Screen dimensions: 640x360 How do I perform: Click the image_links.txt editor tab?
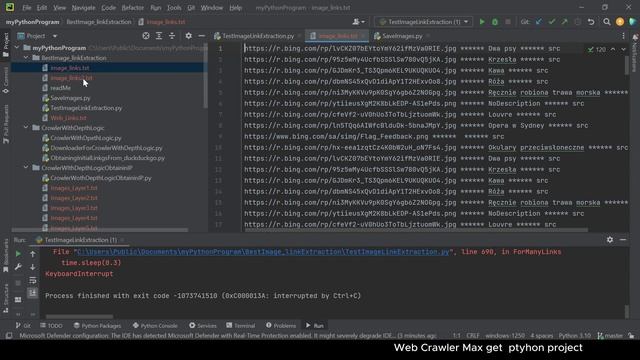point(337,36)
